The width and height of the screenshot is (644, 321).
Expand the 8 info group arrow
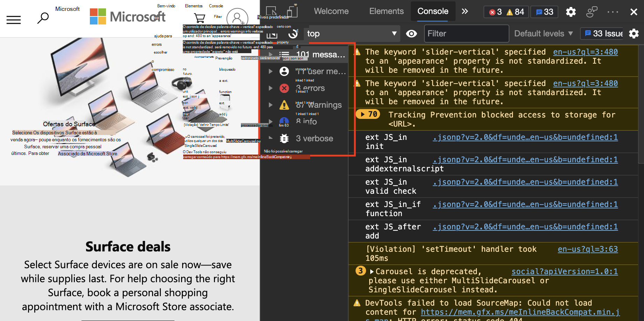[270, 122]
